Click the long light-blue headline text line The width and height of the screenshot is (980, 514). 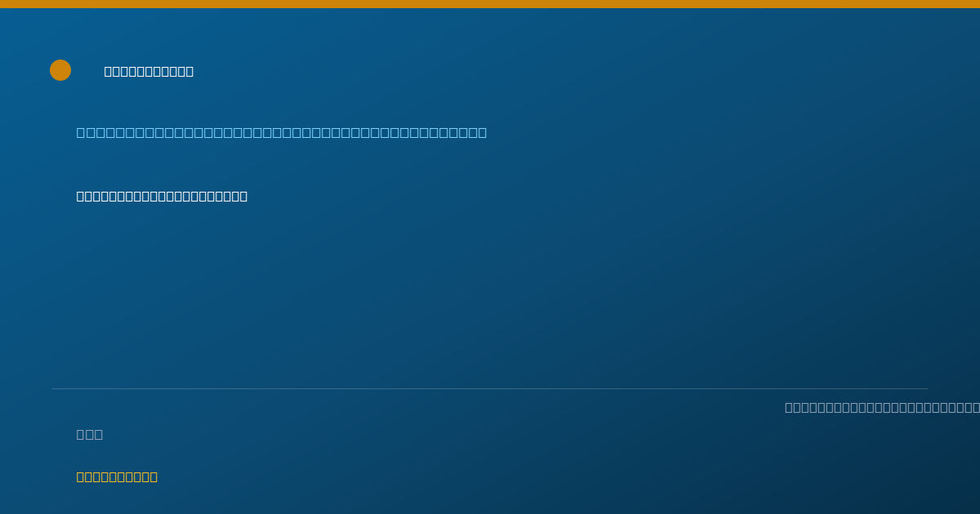[x=282, y=132]
